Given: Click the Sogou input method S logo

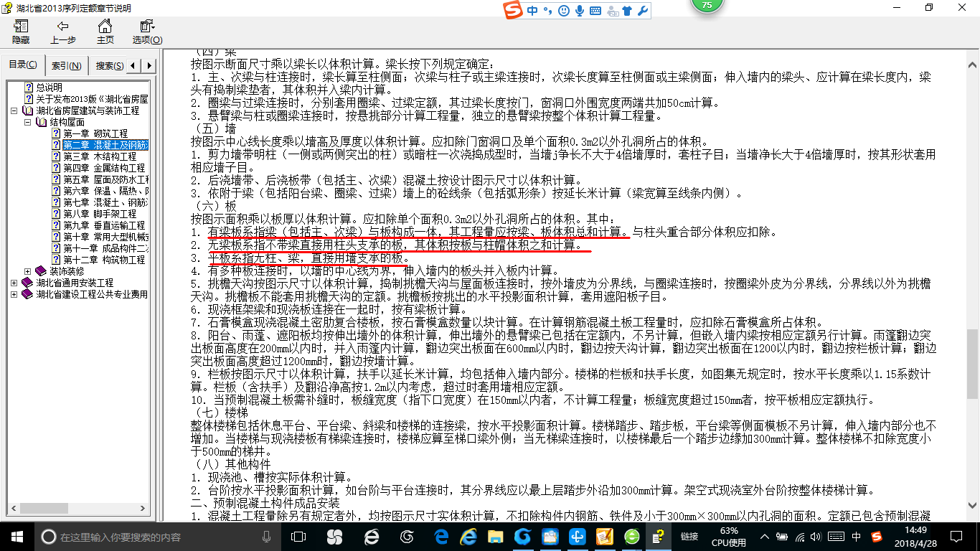Looking at the screenshot, I should [x=512, y=10].
